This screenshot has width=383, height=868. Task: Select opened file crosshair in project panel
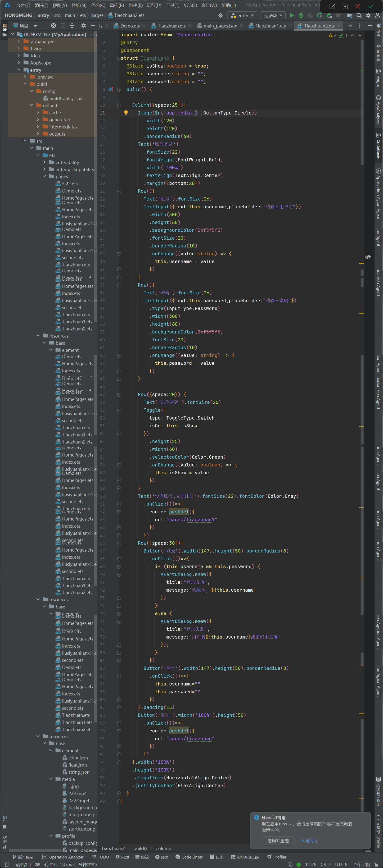coord(53,26)
